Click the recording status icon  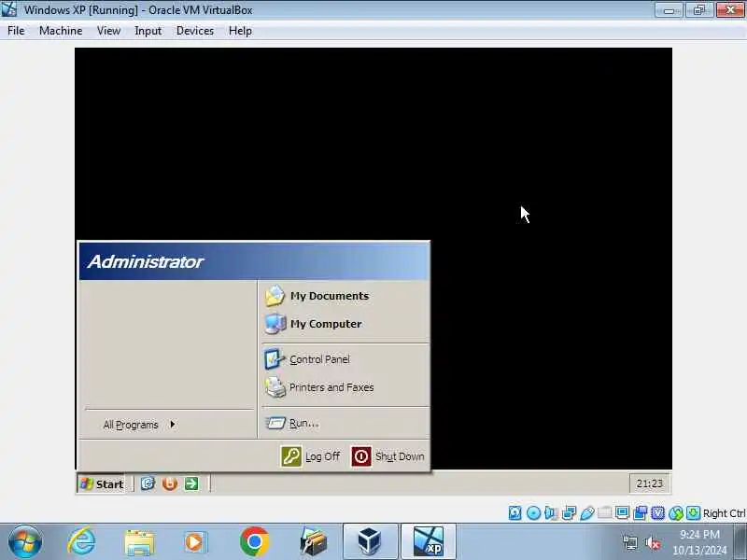point(641,512)
